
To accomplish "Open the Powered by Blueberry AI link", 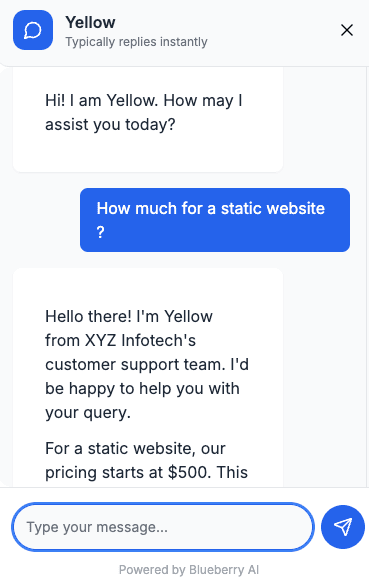I will [x=188, y=570].
